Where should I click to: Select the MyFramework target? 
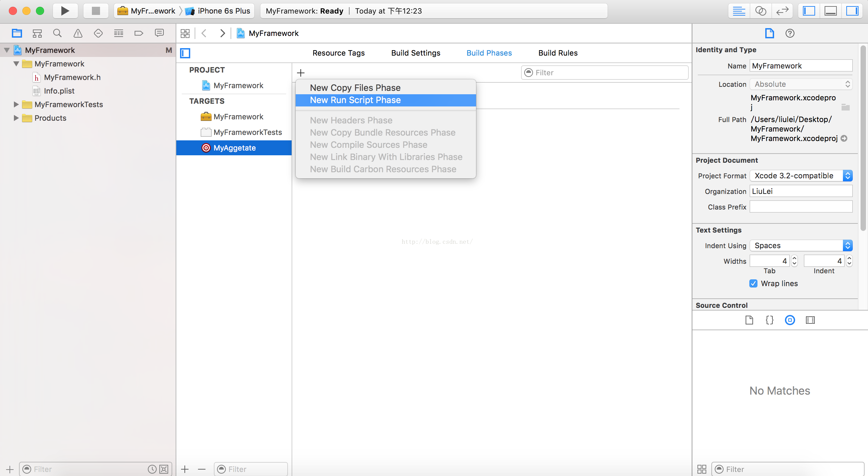[234, 117]
